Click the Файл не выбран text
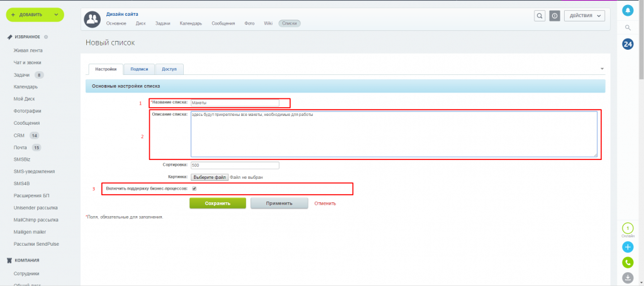The height and width of the screenshot is (286, 644). point(246,177)
